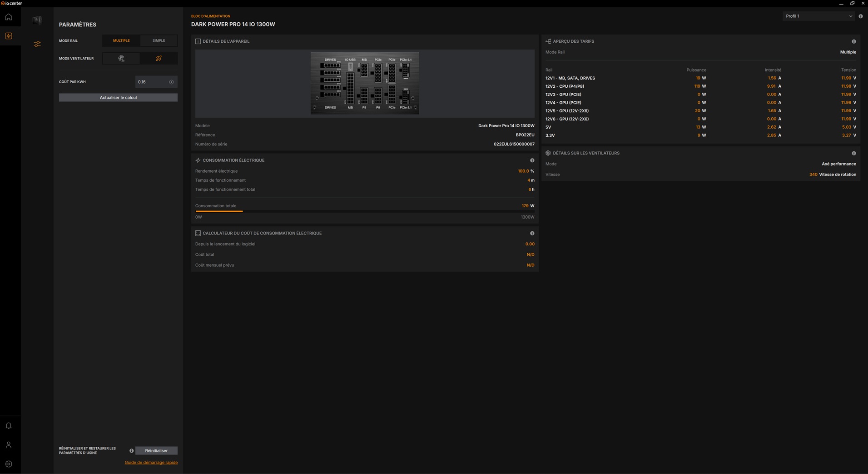Click the Détails de l'appareil panel icon
868x474 pixels.
198,41
